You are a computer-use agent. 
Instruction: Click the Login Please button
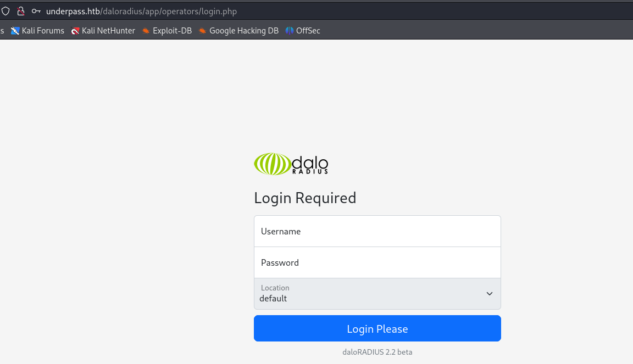click(377, 328)
